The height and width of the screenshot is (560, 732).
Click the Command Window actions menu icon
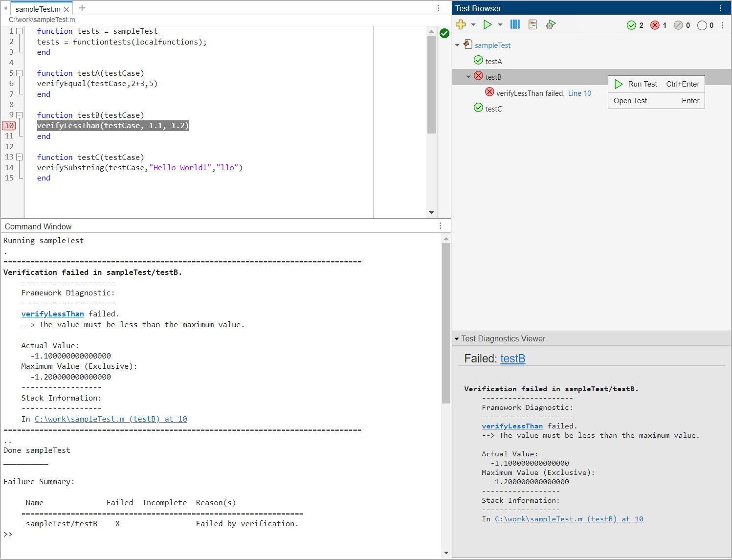click(x=440, y=226)
